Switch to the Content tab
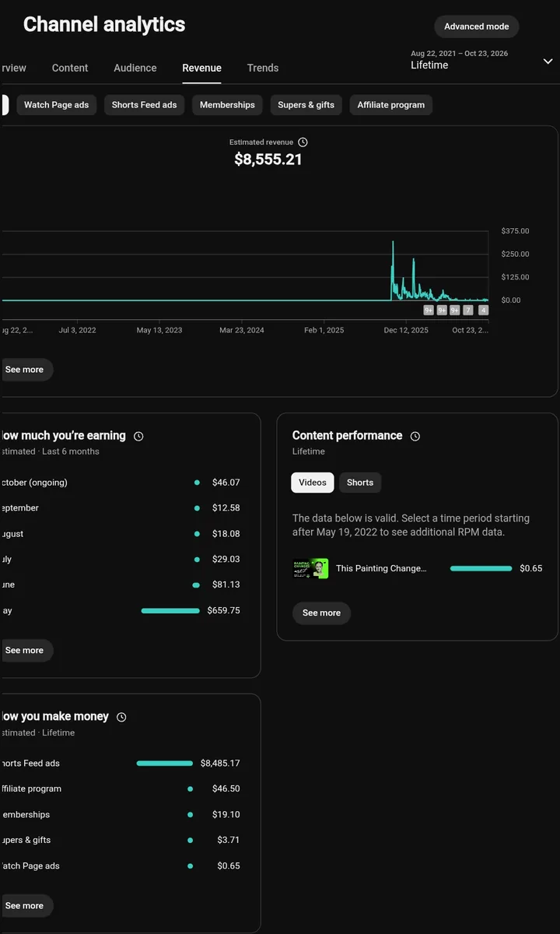Screen dimensions: 560x934 pos(70,68)
